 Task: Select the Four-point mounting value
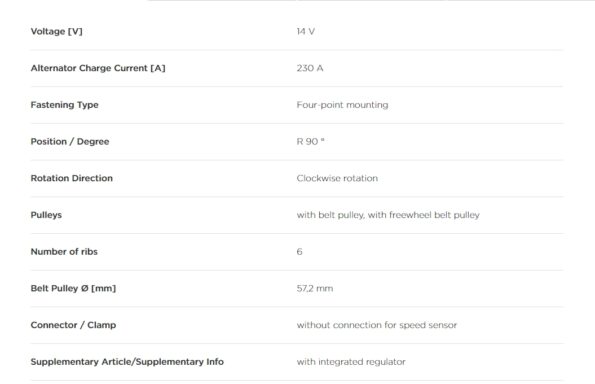coord(342,105)
